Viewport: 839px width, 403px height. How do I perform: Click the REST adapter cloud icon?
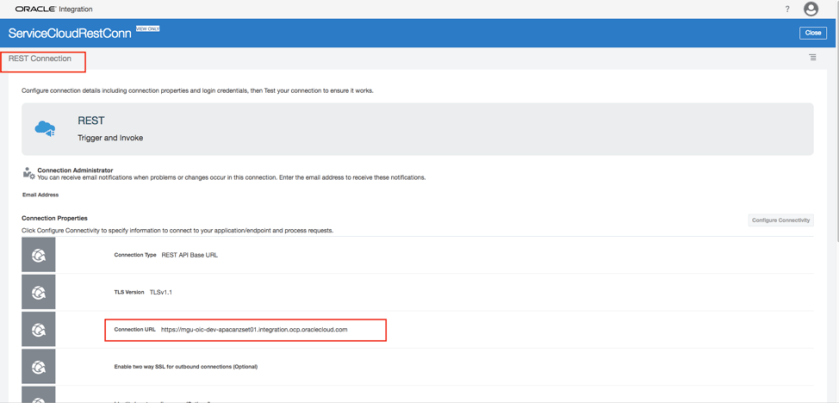pyautogui.click(x=44, y=129)
